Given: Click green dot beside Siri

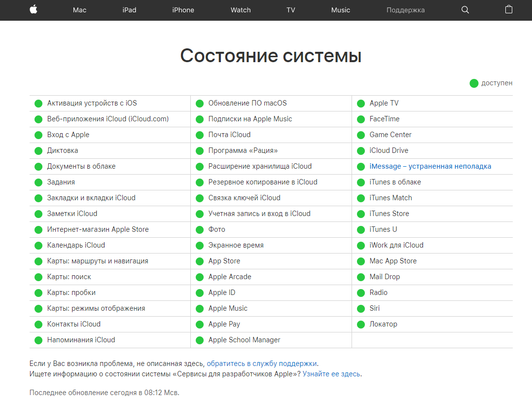Looking at the screenshot, I should pyautogui.click(x=360, y=309).
